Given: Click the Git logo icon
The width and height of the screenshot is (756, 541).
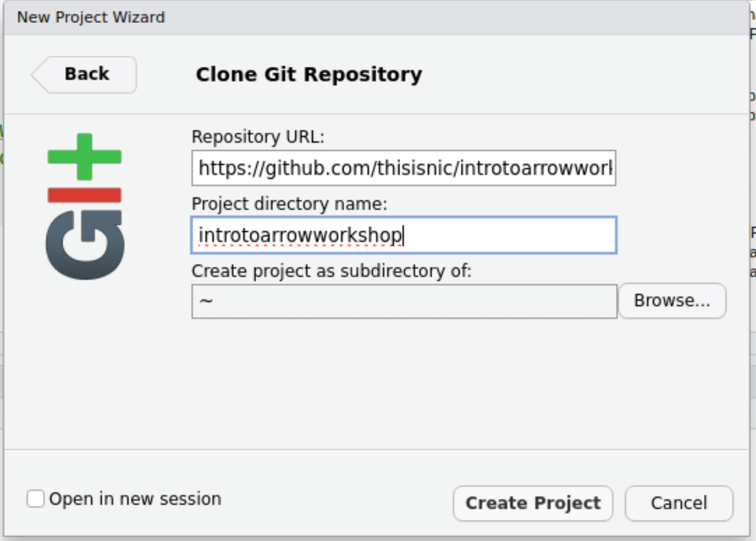Looking at the screenshot, I should [x=85, y=207].
